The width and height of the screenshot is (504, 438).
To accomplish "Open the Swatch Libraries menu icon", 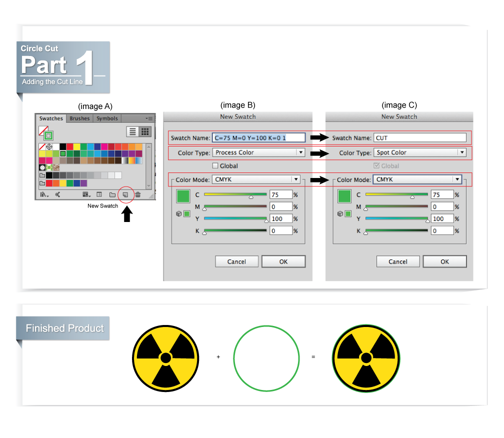I will tap(44, 194).
